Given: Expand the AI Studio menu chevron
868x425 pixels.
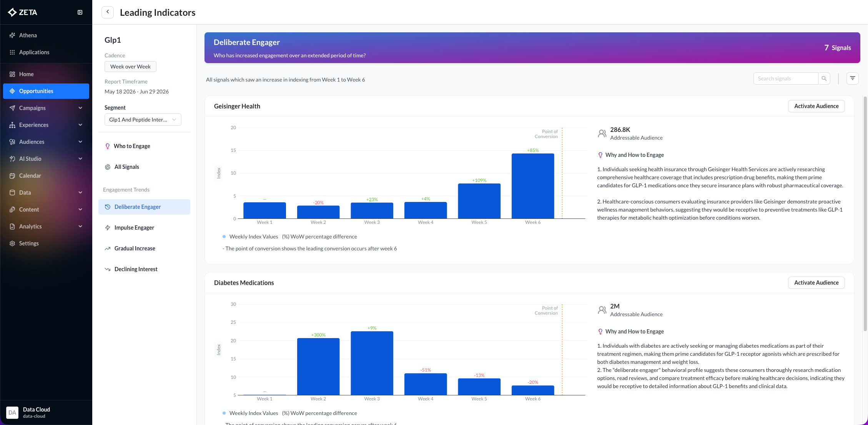Looking at the screenshot, I should point(80,159).
